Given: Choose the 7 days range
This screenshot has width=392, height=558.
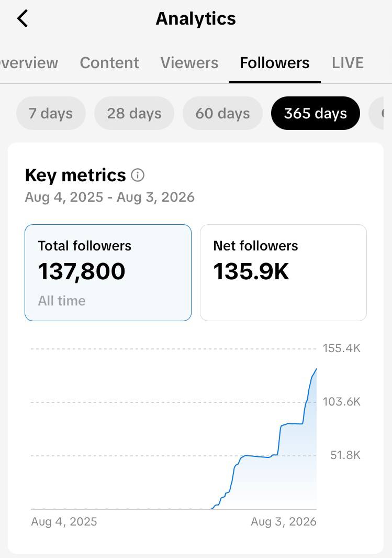Looking at the screenshot, I should click(51, 113).
